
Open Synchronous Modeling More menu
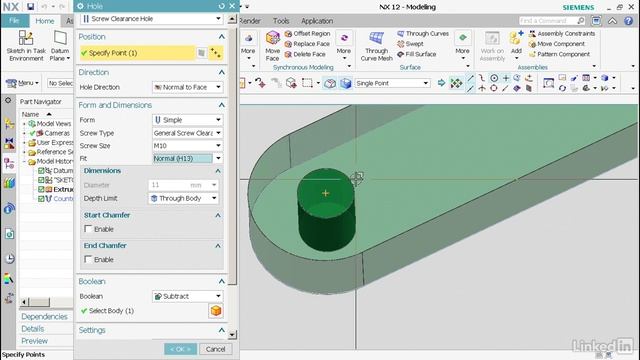[x=344, y=46]
